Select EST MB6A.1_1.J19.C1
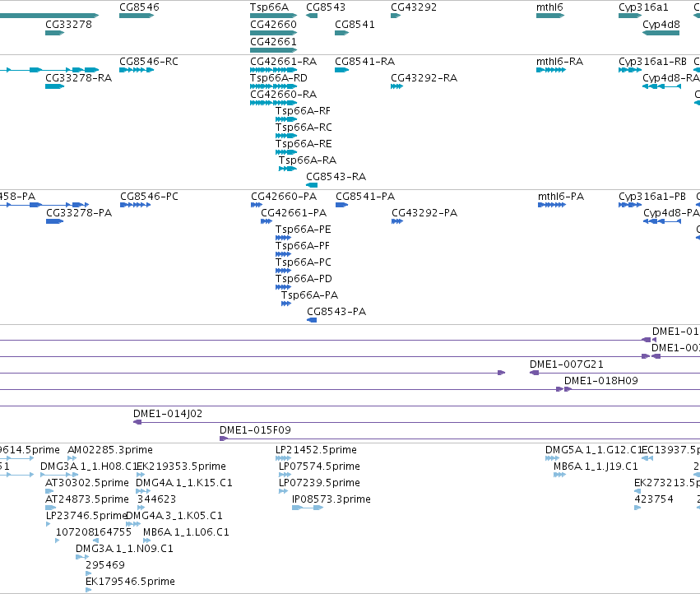This screenshot has width=700, height=594. tap(560, 475)
